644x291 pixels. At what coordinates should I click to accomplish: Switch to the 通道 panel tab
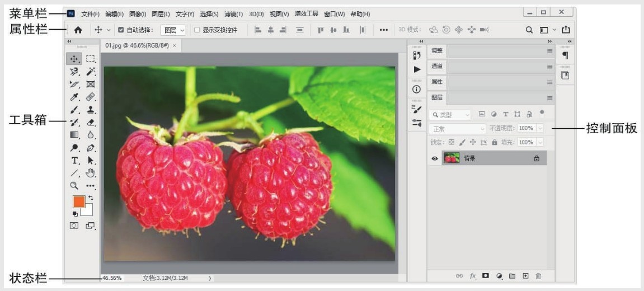tap(437, 66)
